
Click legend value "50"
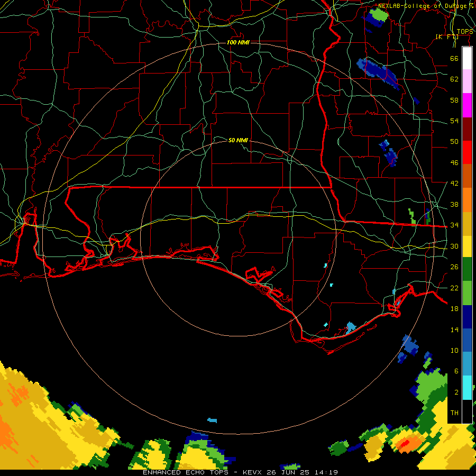click(x=454, y=142)
